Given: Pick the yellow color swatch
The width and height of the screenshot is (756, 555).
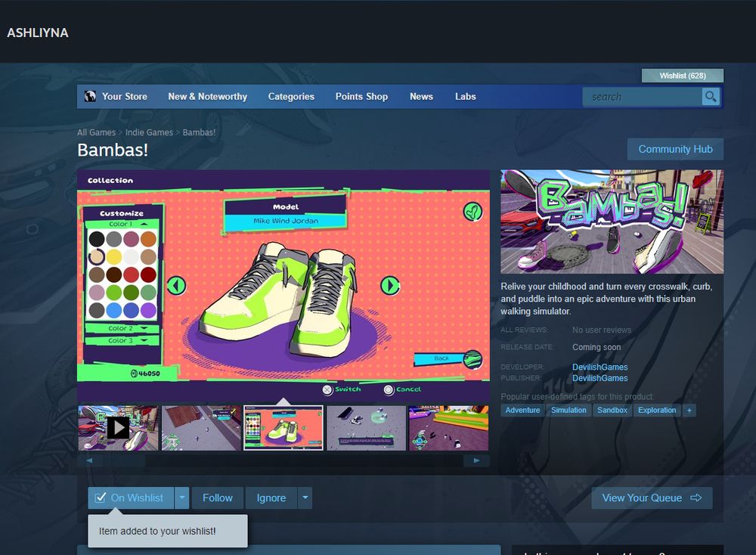Looking at the screenshot, I should click(x=114, y=256).
